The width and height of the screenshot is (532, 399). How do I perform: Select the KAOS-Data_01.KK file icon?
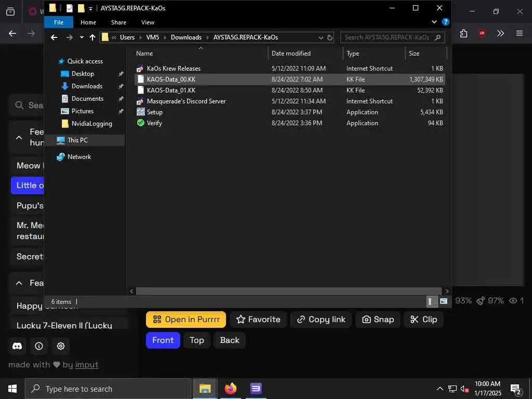(x=140, y=90)
